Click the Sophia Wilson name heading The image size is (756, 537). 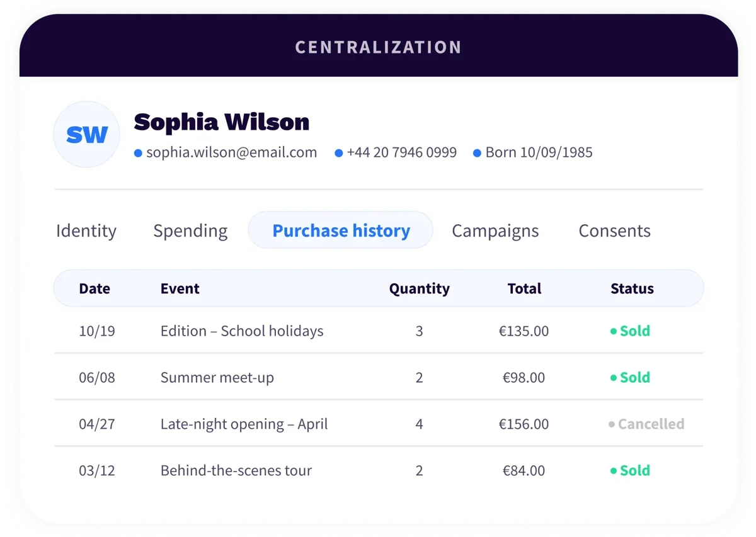(222, 122)
